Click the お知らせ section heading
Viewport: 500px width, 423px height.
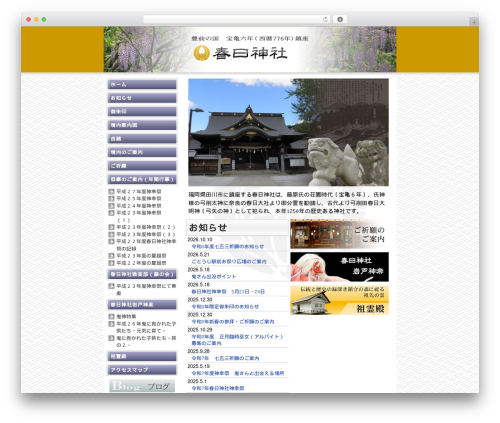tap(208, 228)
